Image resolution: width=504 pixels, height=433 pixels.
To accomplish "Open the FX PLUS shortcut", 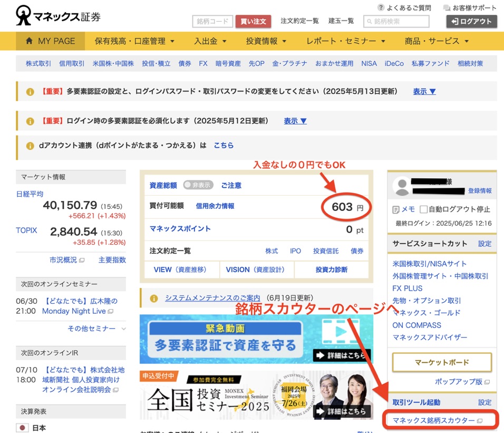I will (407, 288).
